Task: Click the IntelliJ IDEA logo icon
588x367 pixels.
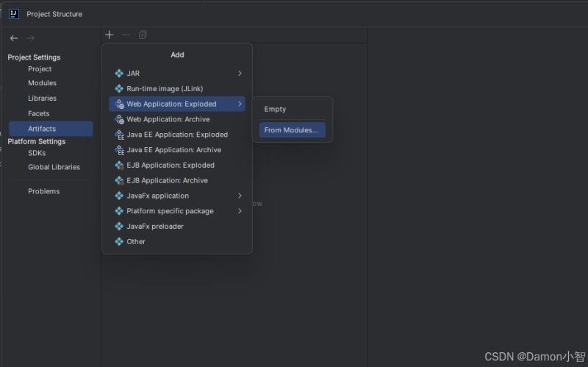Action: coord(14,14)
